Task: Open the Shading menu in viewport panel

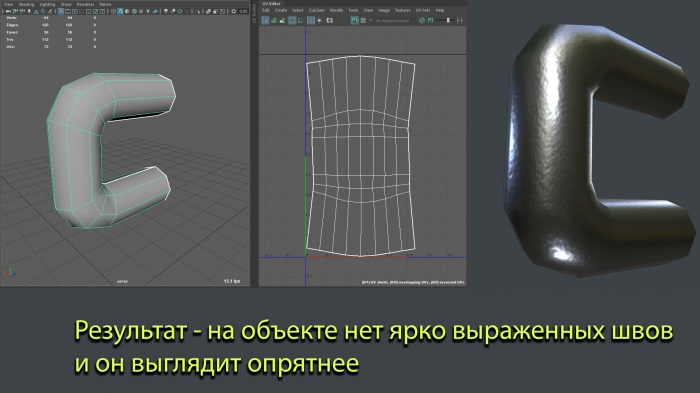Action: click(26, 4)
